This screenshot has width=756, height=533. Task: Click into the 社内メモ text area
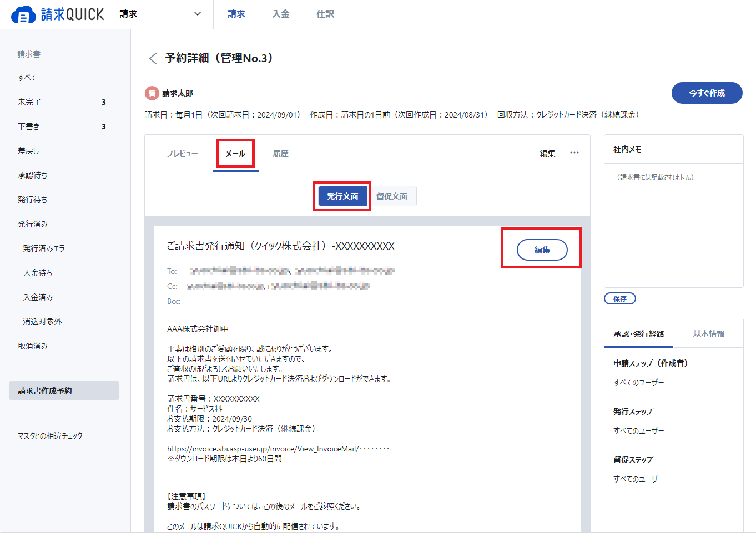[673, 225]
